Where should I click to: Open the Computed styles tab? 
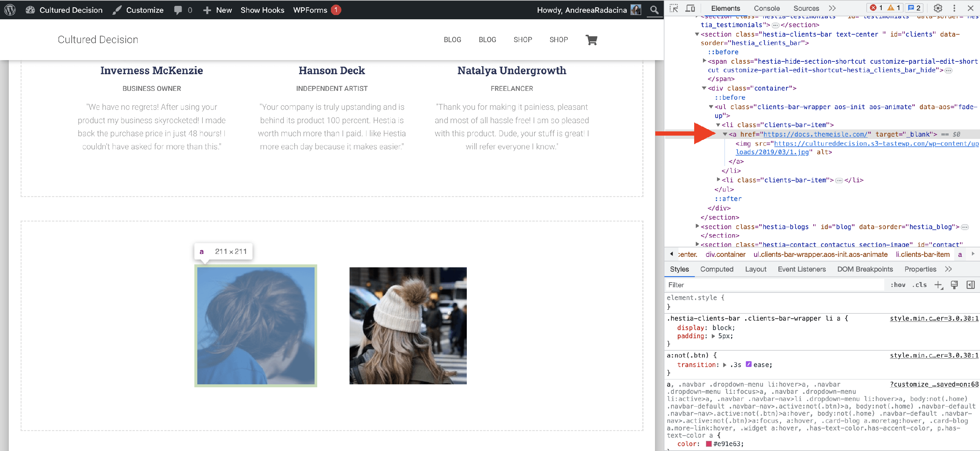(716, 269)
